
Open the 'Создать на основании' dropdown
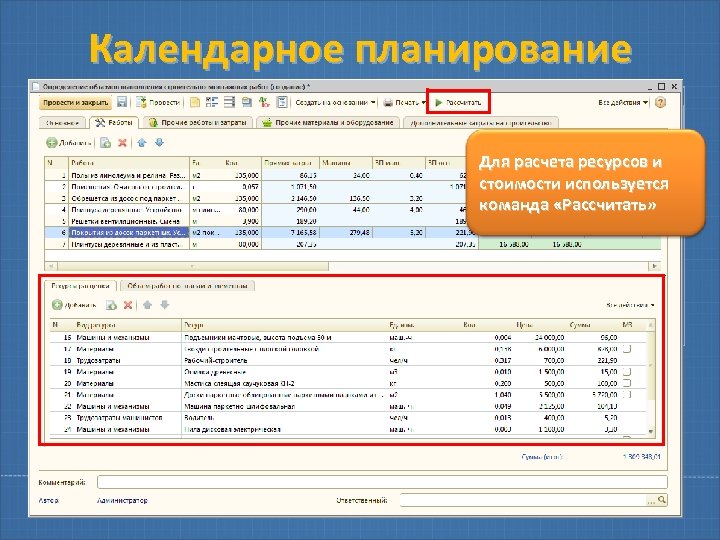(335, 102)
